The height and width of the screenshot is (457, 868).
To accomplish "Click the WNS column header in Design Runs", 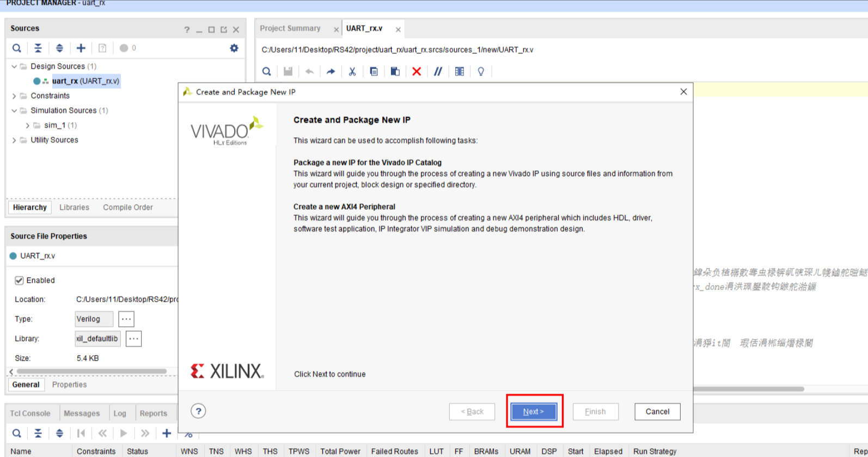I will tap(190, 451).
